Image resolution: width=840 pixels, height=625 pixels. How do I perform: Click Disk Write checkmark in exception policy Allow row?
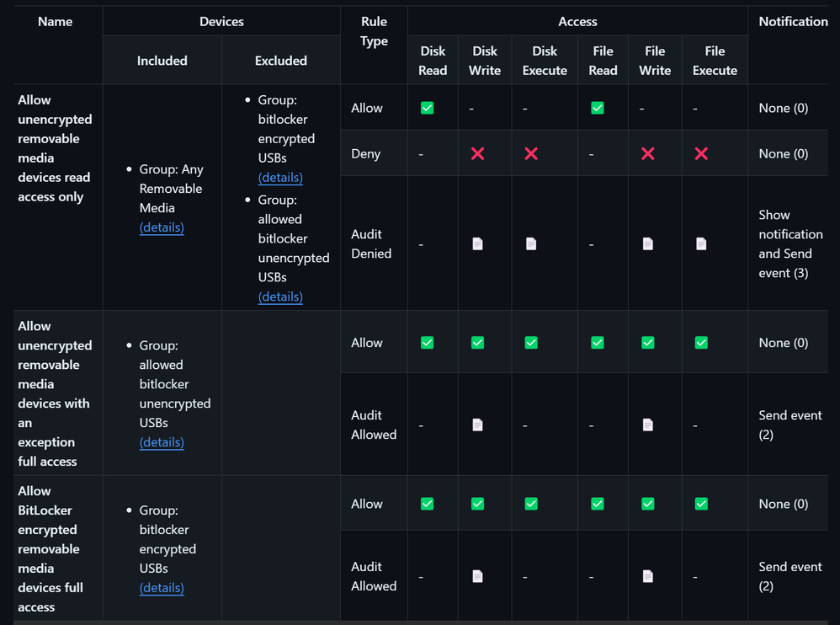(x=477, y=343)
